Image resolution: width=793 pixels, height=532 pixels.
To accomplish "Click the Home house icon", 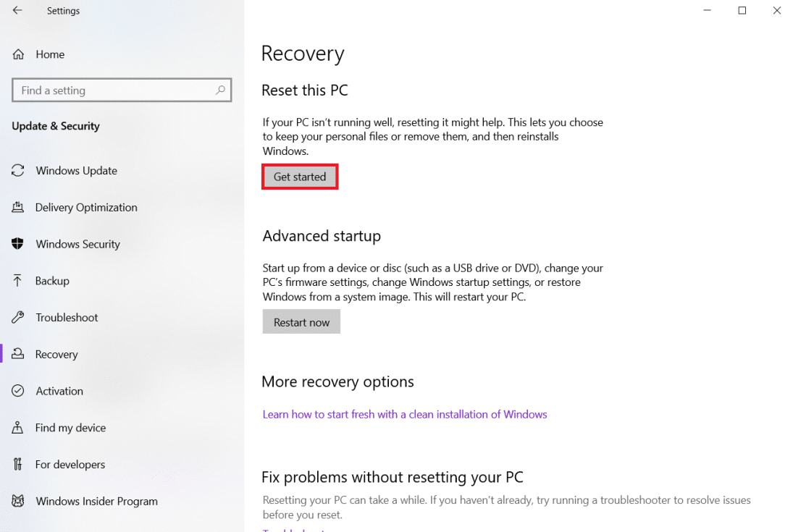I will point(19,54).
